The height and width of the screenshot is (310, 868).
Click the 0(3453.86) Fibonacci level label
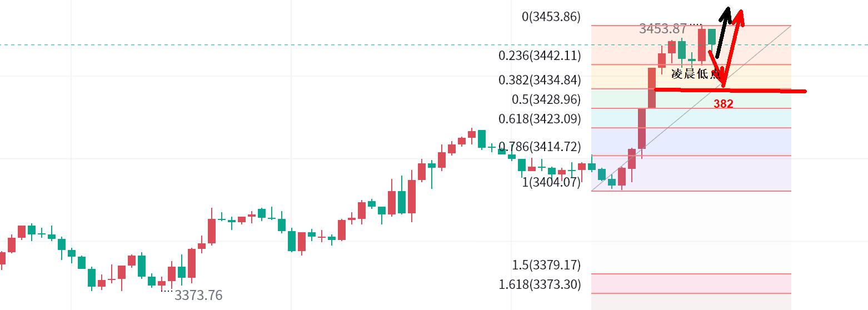pos(551,17)
